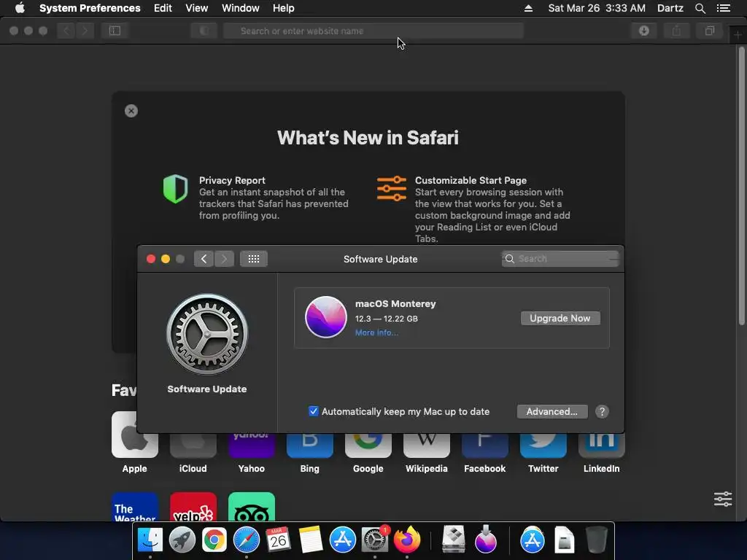Open Safari from the Dock

(x=247, y=540)
